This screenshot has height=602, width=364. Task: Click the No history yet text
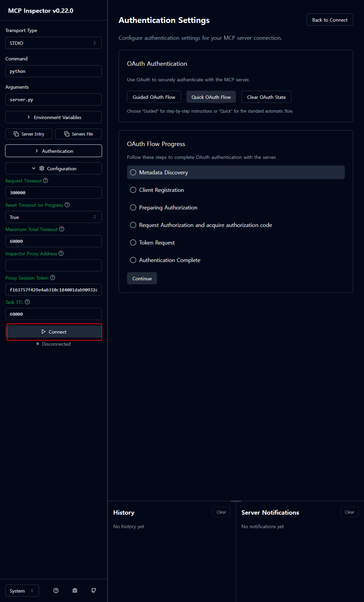pyautogui.click(x=129, y=526)
